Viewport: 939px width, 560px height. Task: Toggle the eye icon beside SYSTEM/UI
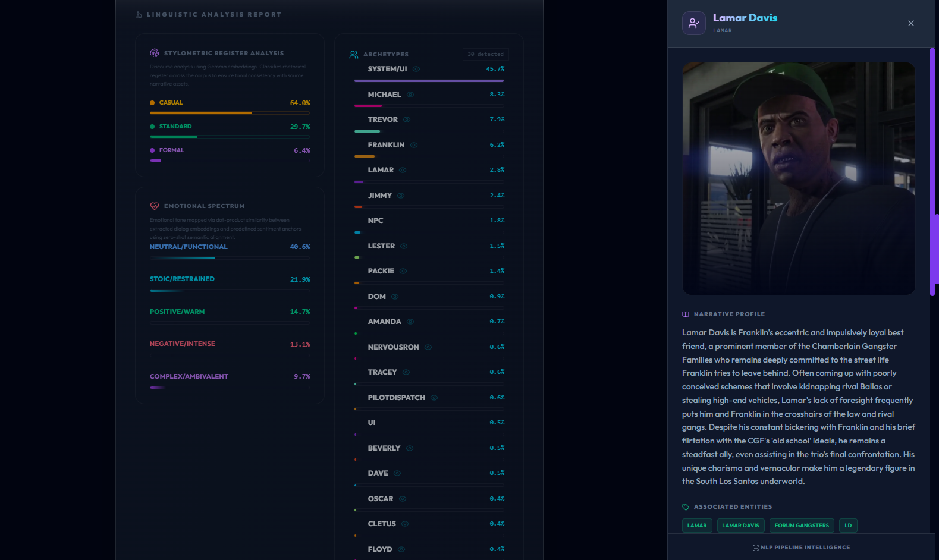pyautogui.click(x=416, y=69)
